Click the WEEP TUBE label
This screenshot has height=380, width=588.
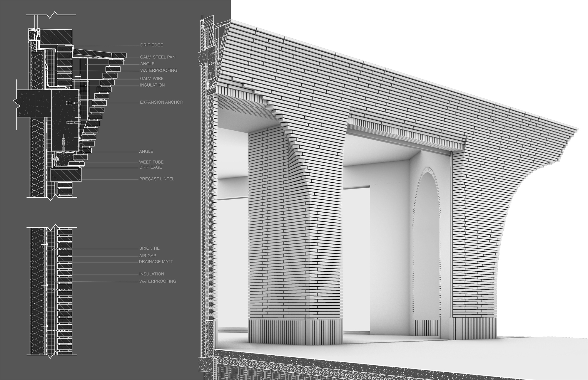(x=151, y=162)
